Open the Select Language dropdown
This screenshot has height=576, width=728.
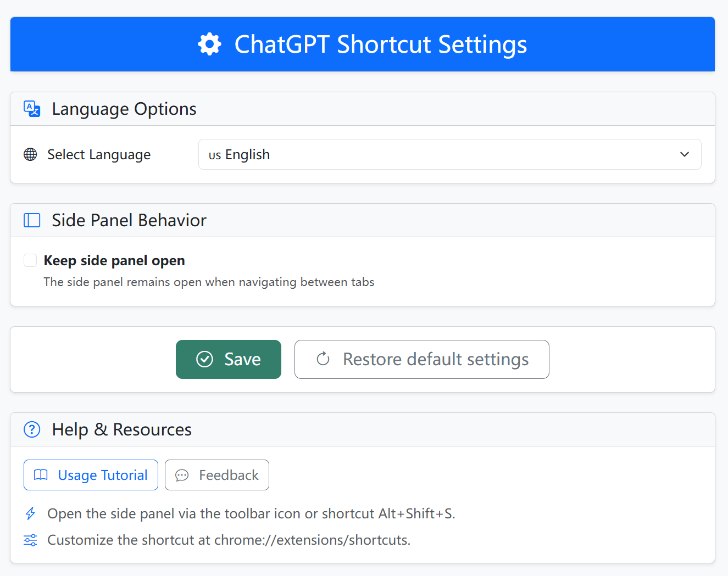click(449, 154)
